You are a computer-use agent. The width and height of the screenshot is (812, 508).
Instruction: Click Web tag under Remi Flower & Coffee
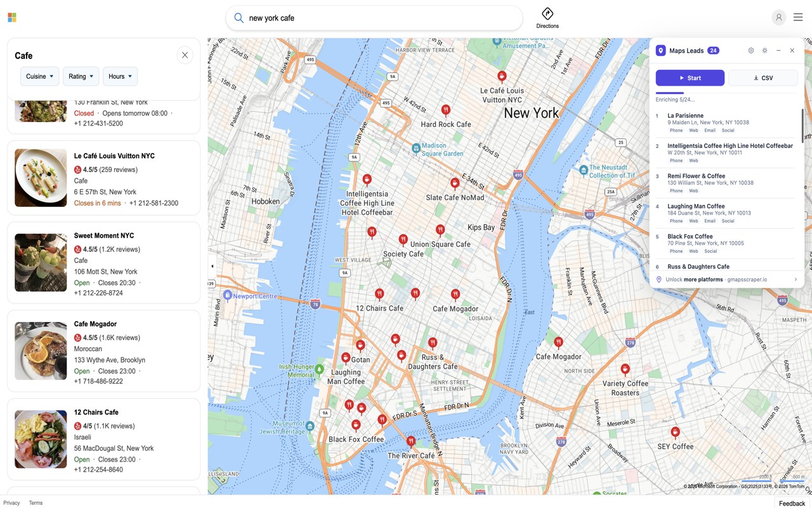tap(693, 191)
